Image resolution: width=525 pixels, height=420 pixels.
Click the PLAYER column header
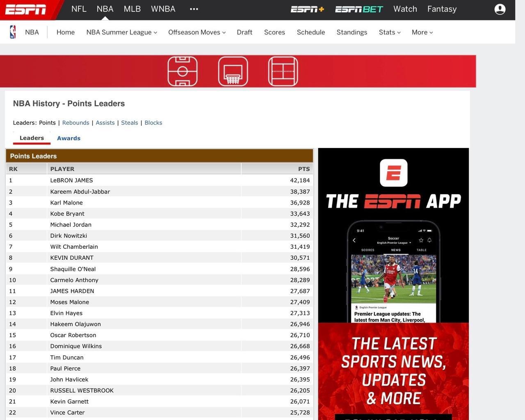[x=62, y=169]
